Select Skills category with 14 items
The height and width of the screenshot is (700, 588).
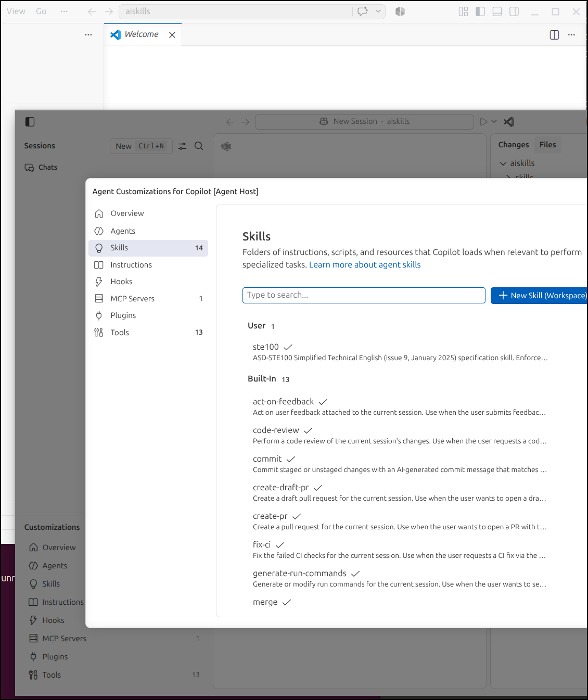(148, 248)
